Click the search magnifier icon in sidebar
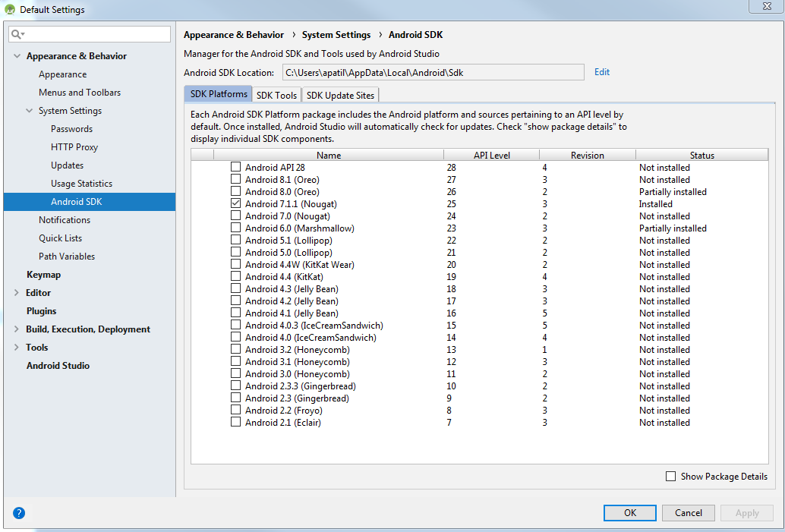 (17, 34)
